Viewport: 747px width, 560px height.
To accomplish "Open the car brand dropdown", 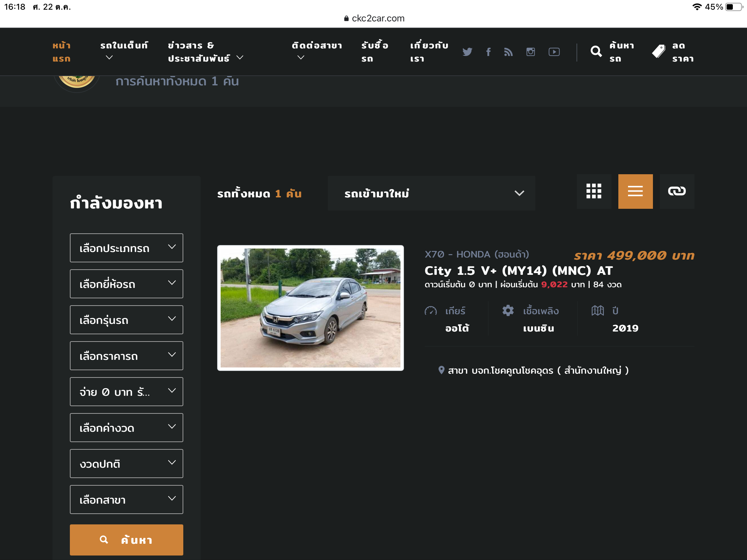I will [x=126, y=284].
